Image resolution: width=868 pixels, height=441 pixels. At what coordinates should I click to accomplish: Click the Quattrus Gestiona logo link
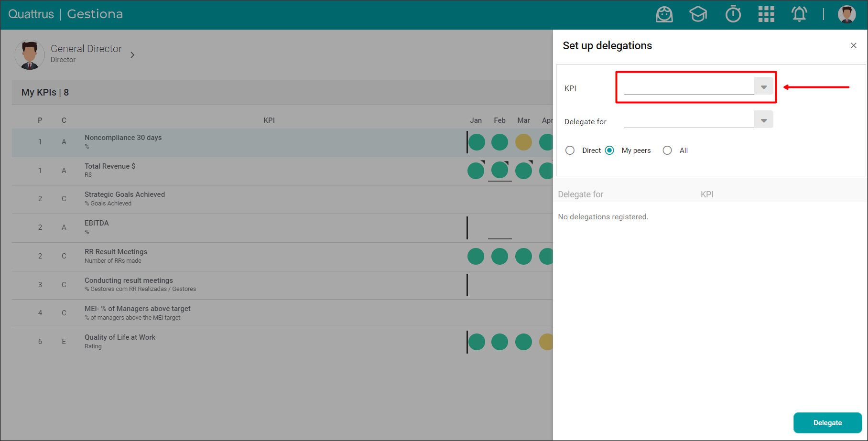click(x=65, y=14)
